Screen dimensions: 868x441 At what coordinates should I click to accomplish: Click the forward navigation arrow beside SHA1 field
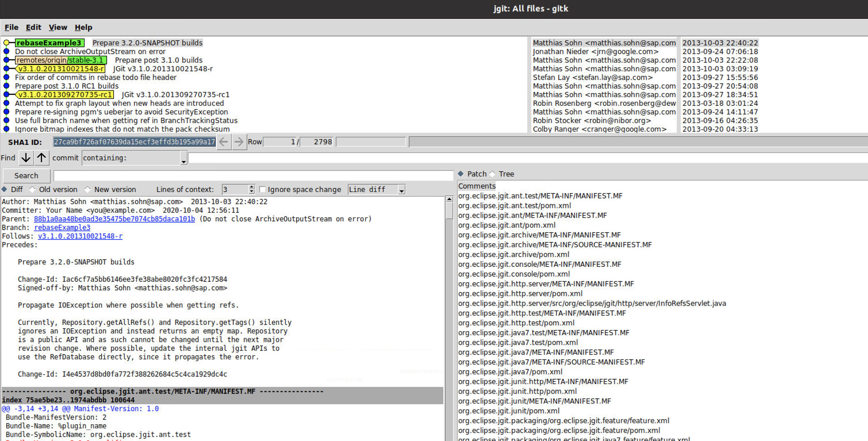[239, 141]
